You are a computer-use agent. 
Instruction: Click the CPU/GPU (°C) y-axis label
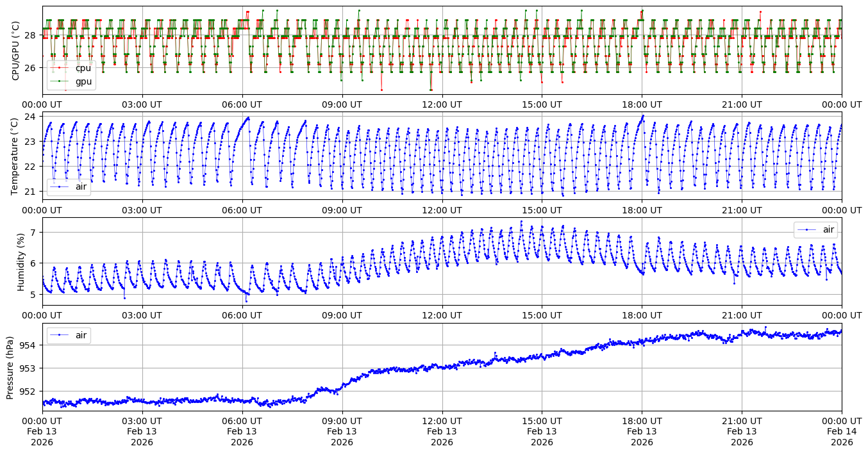(x=16, y=50)
